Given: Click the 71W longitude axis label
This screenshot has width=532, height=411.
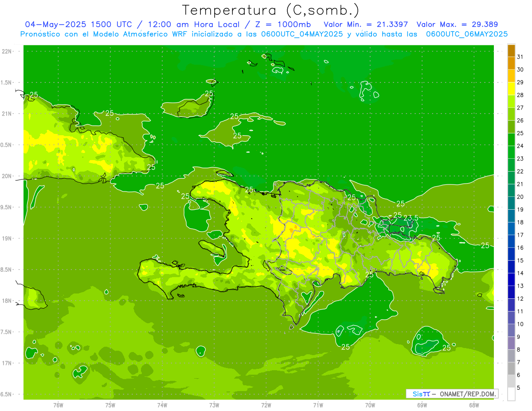Looking at the screenshot, I should (x=318, y=405).
